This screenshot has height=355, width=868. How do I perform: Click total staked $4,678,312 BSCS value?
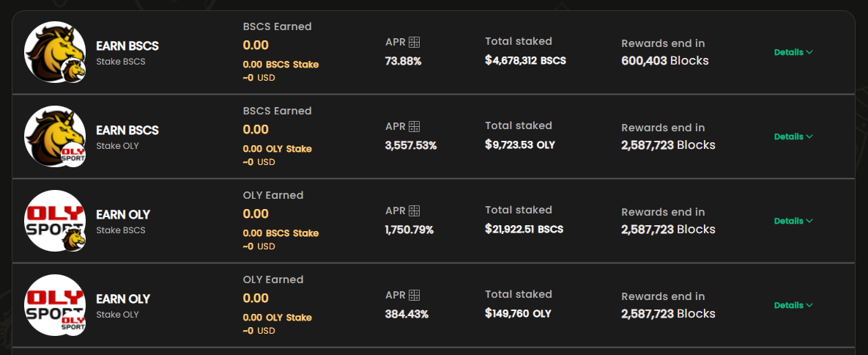coord(525,60)
